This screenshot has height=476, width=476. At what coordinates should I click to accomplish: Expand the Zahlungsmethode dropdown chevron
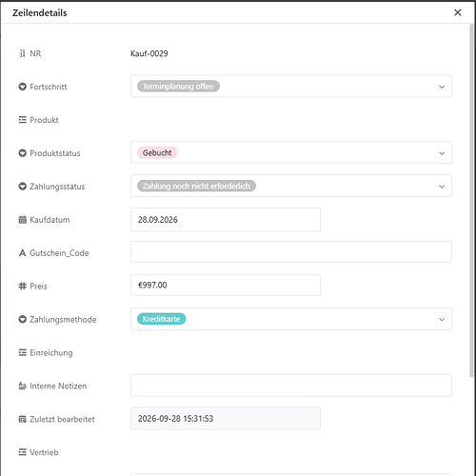pos(442,319)
